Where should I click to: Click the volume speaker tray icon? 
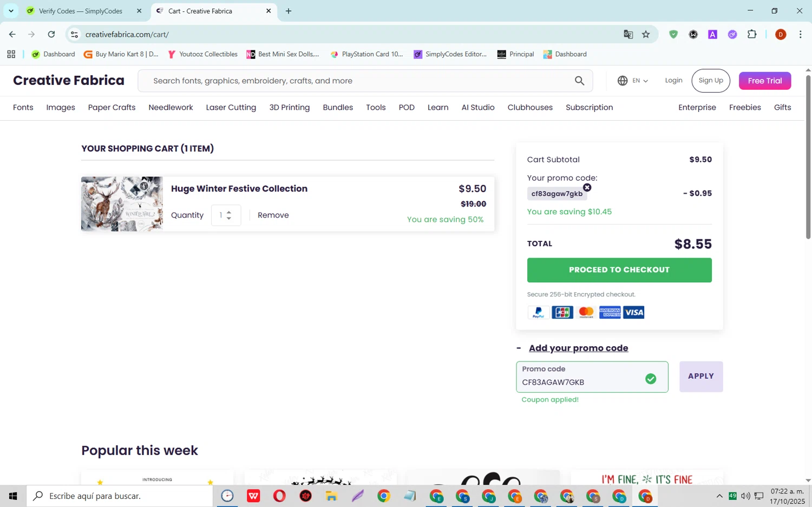pos(745,496)
